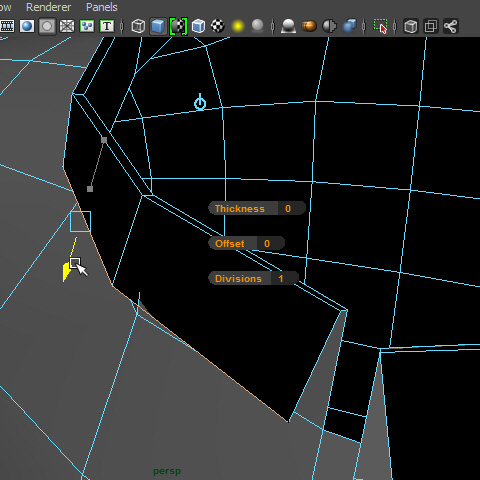Toggle Use Default Material icon
This screenshot has height=480, width=480.
pos(178,26)
